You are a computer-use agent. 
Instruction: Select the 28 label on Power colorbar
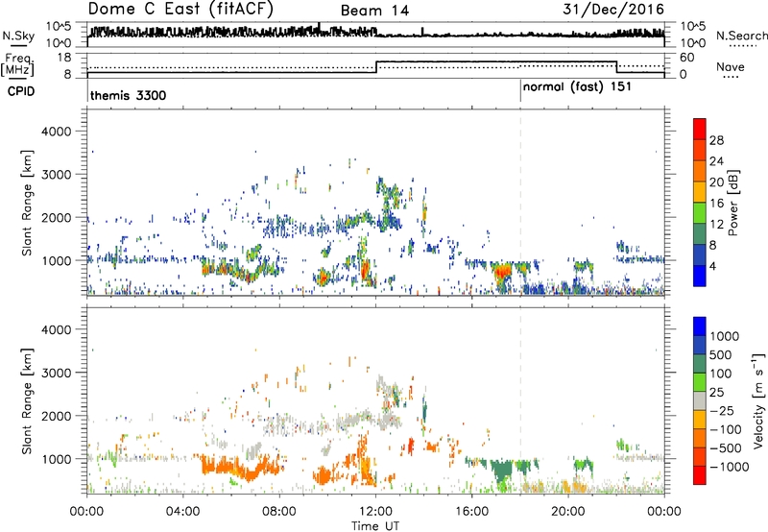(716, 140)
